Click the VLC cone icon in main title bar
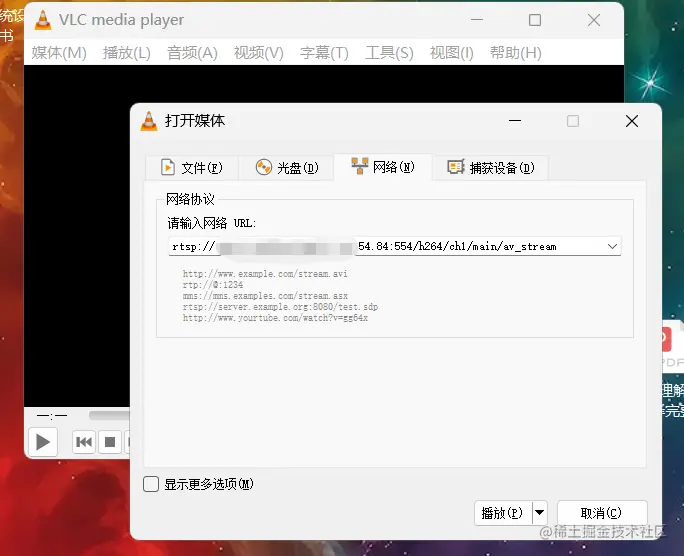 tap(43, 20)
